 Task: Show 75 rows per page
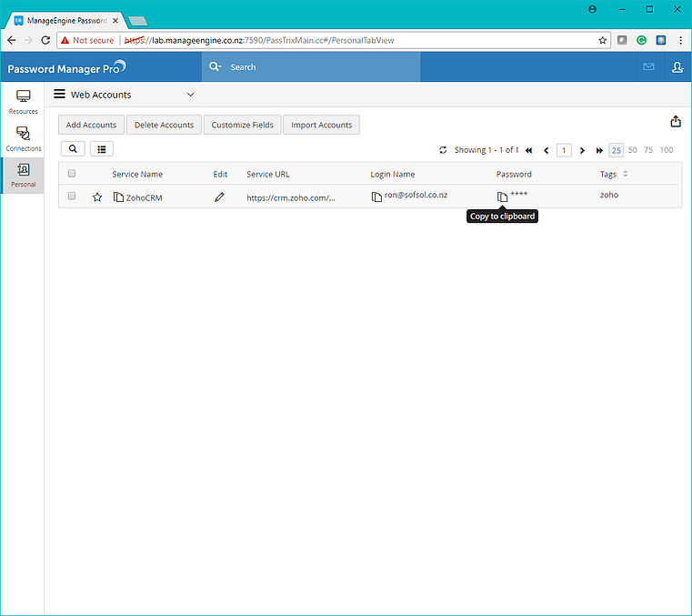click(x=648, y=150)
